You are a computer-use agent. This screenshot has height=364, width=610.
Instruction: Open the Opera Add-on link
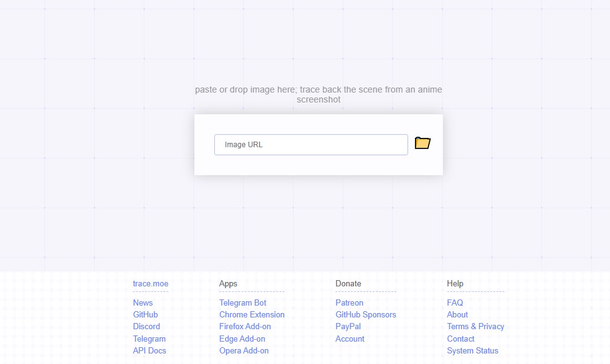(x=244, y=350)
